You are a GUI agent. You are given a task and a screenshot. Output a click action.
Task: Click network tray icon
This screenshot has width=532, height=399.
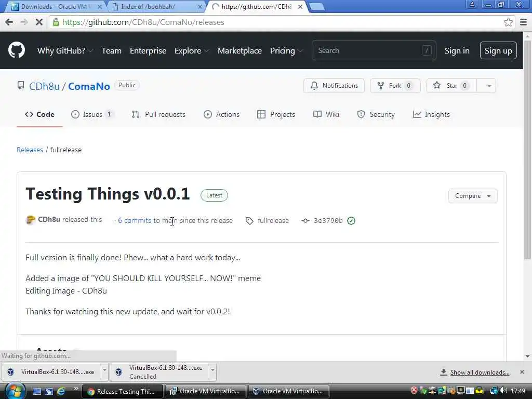click(x=494, y=391)
